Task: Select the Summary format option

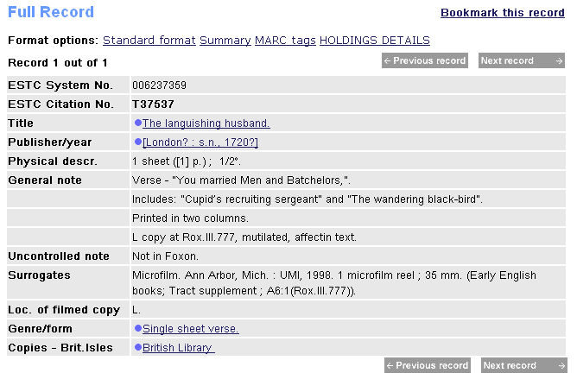Action: click(227, 41)
